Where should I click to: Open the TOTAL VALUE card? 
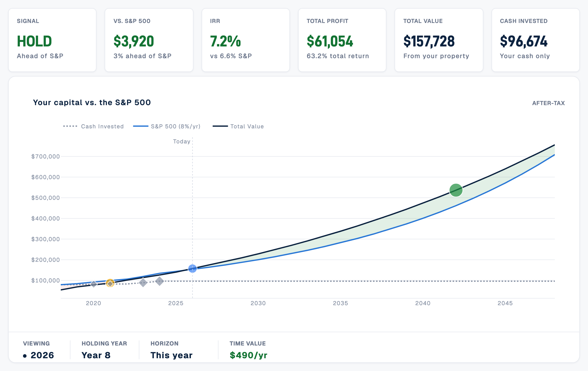click(x=439, y=40)
